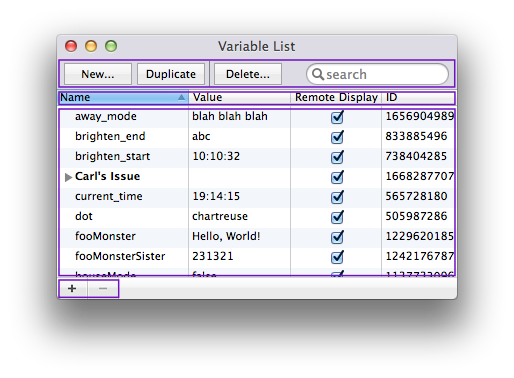Select the fooMonster variable name

(105, 236)
